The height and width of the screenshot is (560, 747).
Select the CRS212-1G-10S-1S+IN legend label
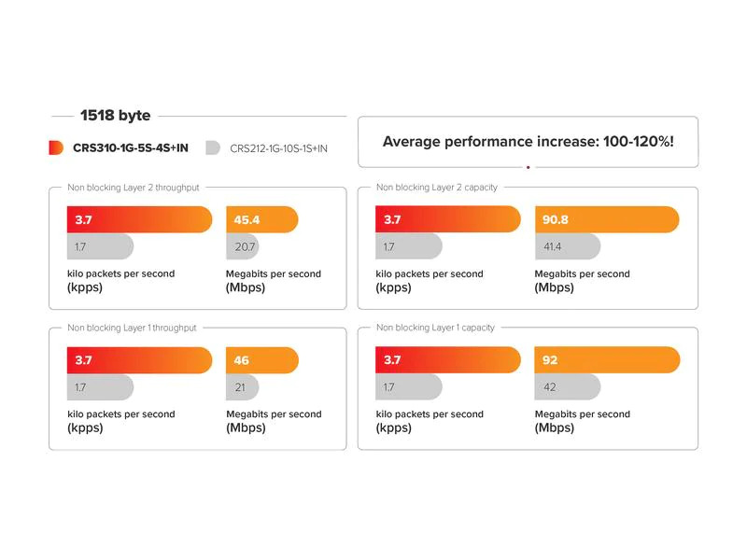click(x=278, y=148)
